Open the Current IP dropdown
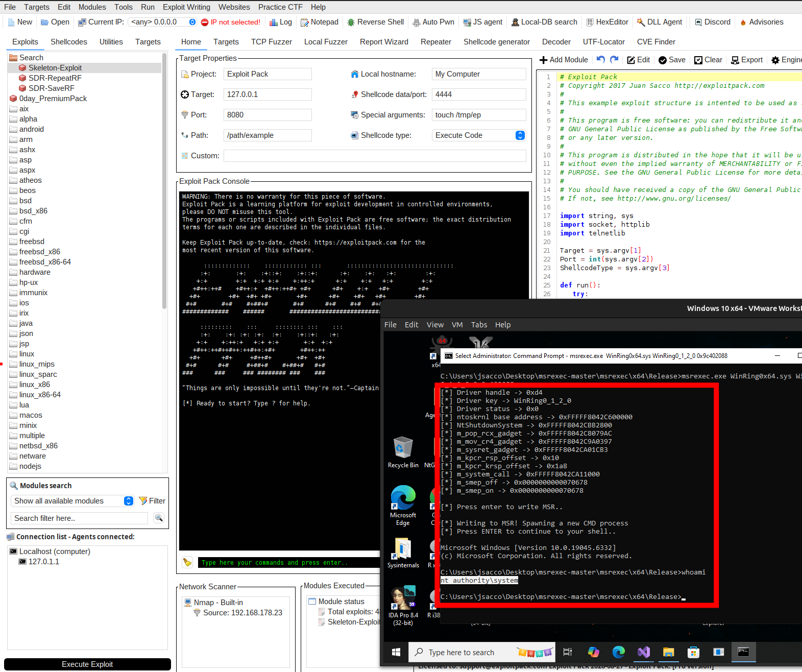 [163, 22]
